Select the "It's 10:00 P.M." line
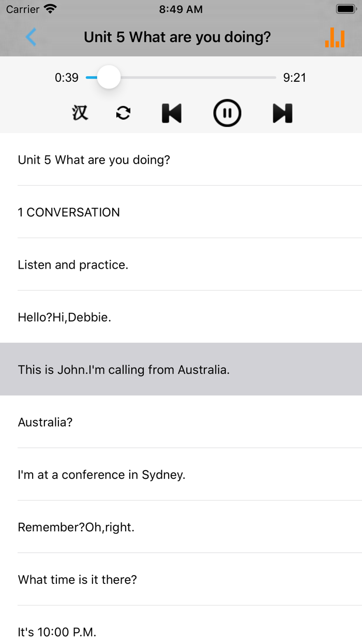This screenshot has width=362, height=644. click(x=57, y=632)
